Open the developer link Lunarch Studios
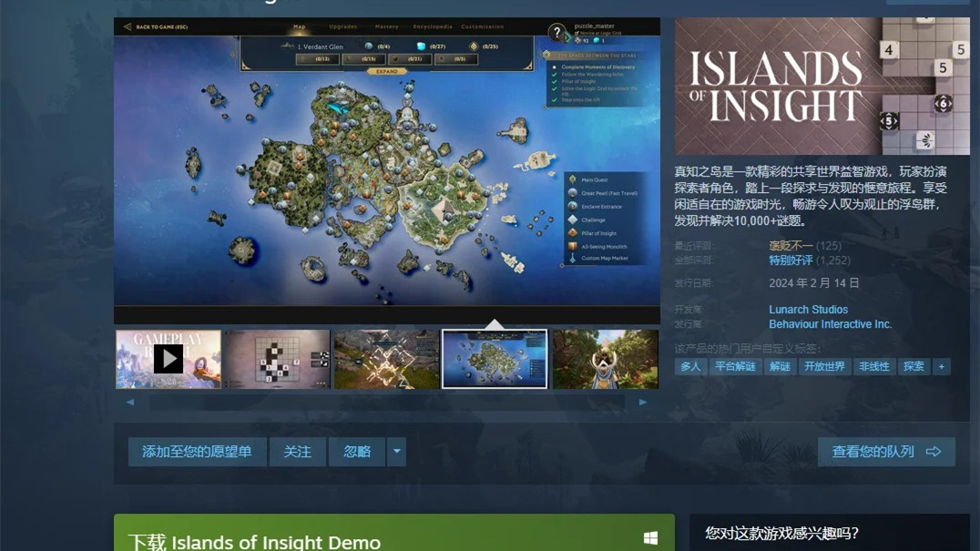 pyautogui.click(x=808, y=310)
